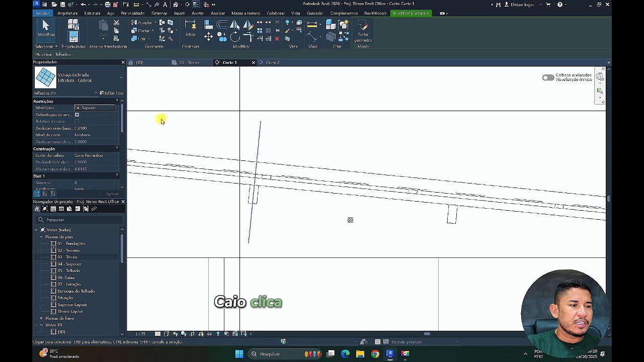Click the Properties panel vertical scrollbar
This screenshot has height=362, width=644.
[x=122, y=118]
